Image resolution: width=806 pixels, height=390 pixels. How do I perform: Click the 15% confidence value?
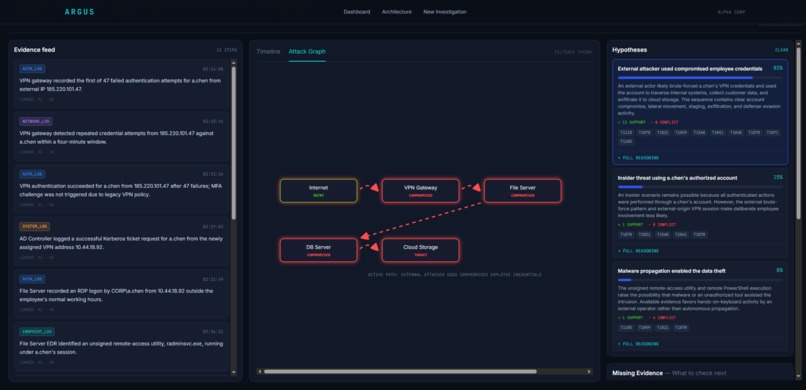(778, 177)
